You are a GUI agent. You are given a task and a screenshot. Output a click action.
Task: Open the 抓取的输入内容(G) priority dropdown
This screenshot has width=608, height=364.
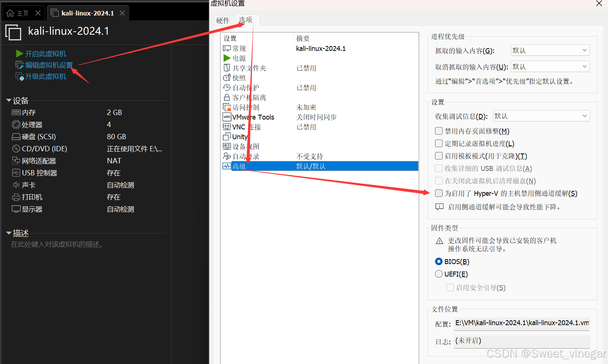(550, 50)
